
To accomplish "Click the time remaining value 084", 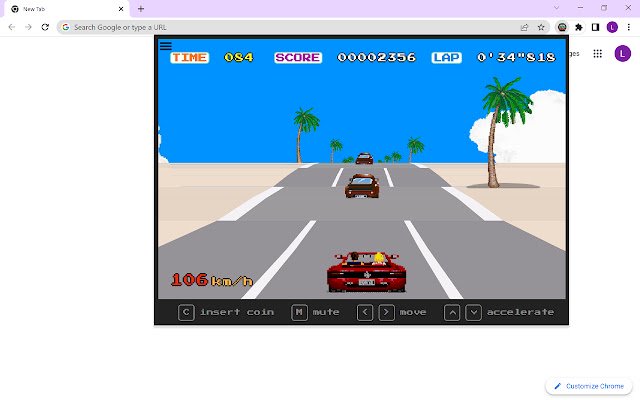I will (239, 58).
